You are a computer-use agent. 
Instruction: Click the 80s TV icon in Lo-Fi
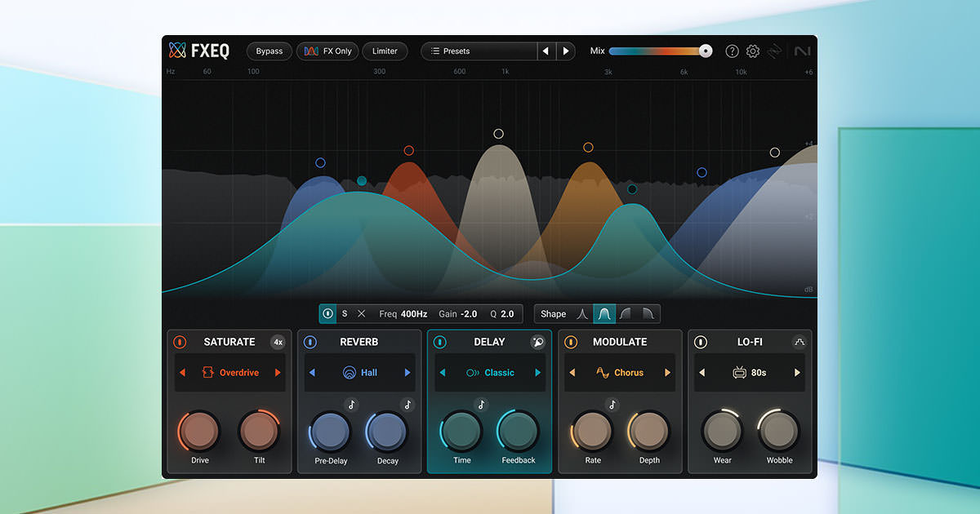[x=740, y=373]
